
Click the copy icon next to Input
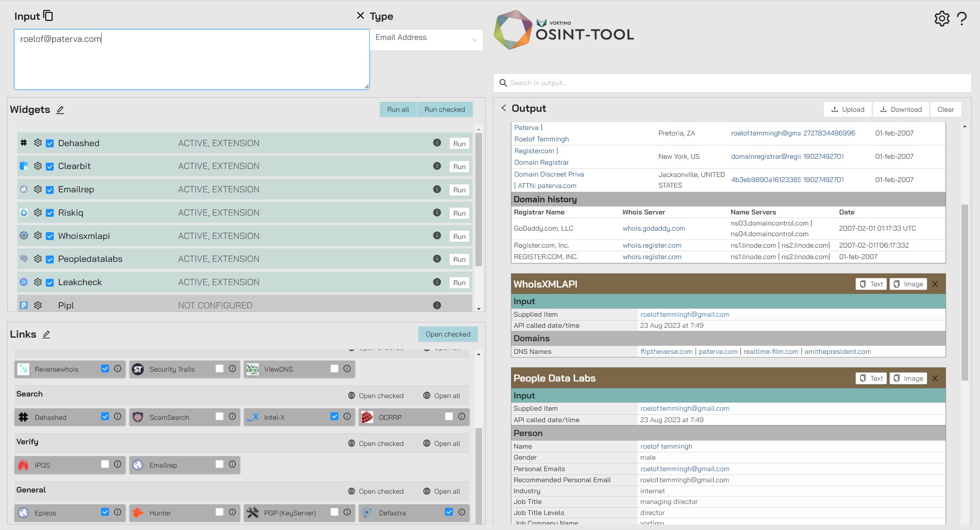[48, 15]
